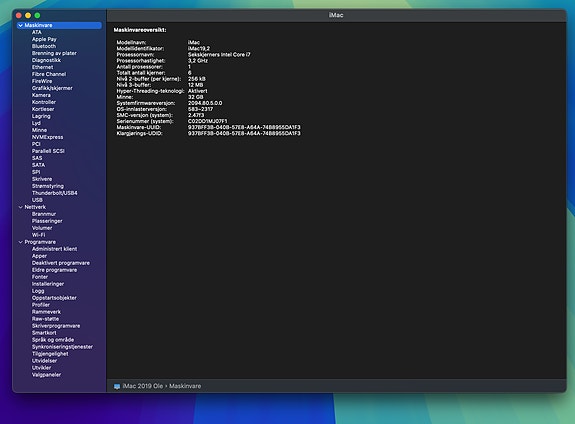575x424 pixels.
Task: Select the Serienummer value text
Action: [208, 121]
